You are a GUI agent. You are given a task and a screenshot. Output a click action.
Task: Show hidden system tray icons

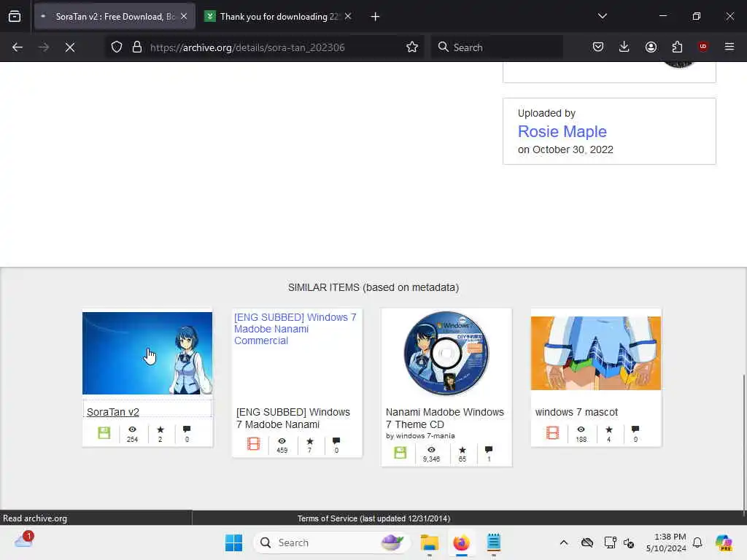coord(564,542)
